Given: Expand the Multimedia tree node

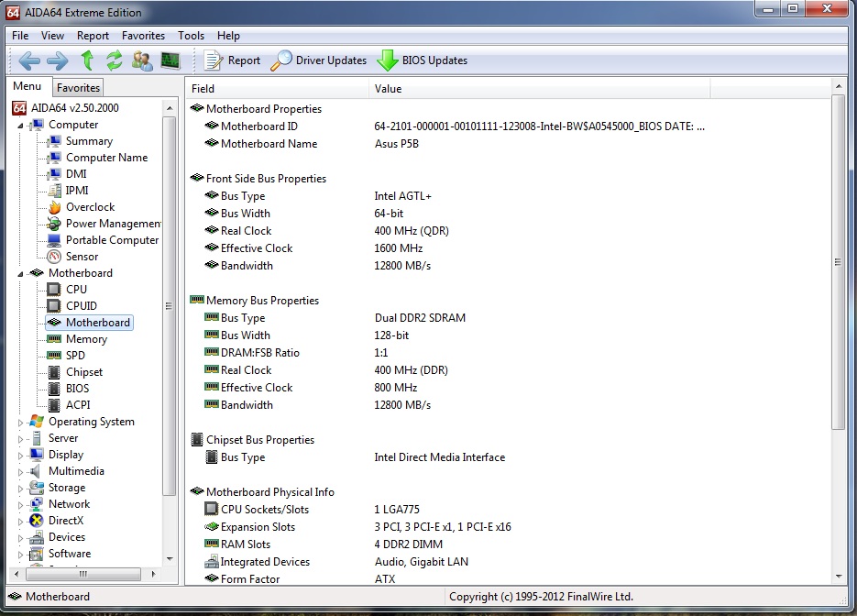Looking at the screenshot, I should (20, 471).
